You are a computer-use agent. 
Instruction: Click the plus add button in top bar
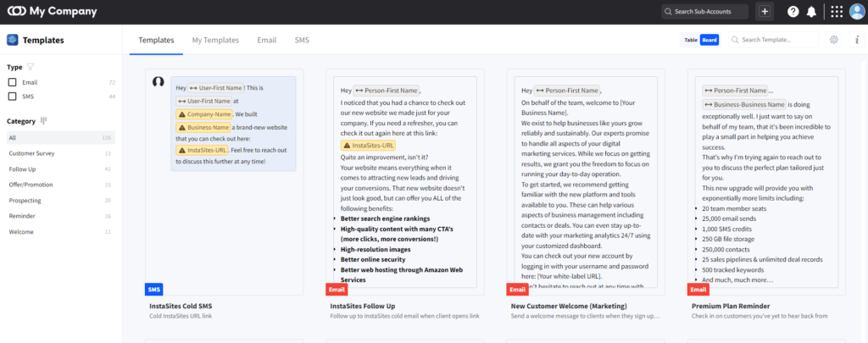765,12
